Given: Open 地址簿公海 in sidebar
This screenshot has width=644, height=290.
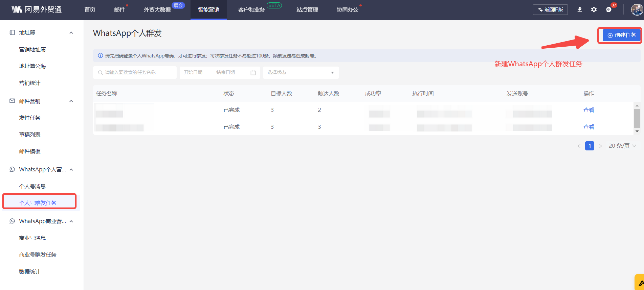Looking at the screenshot, I should 32,66.
